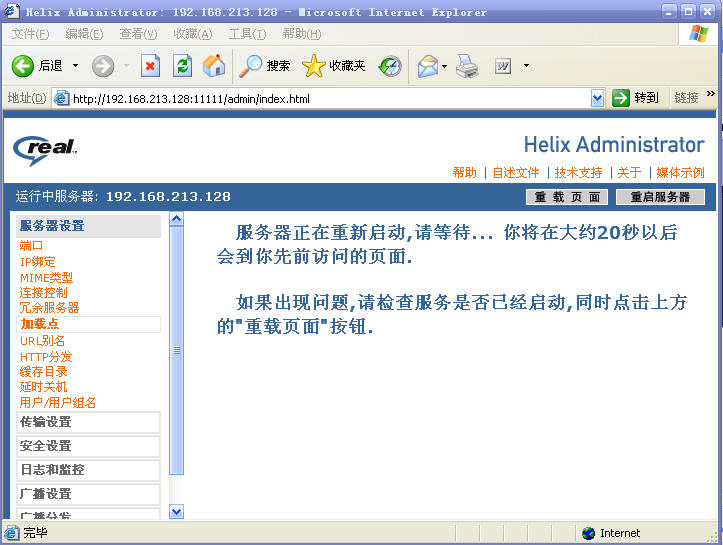Screen dimensions: 723x545
Task: Click the Mail envelope icon
Action: click(x=427, y=66)
